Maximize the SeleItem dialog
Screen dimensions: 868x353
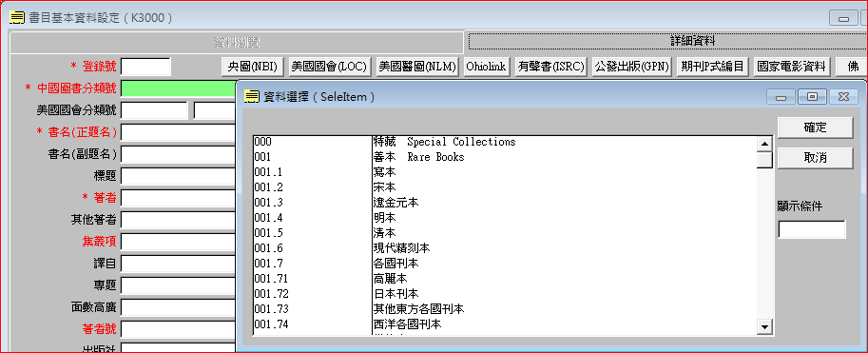pos(812,96)
